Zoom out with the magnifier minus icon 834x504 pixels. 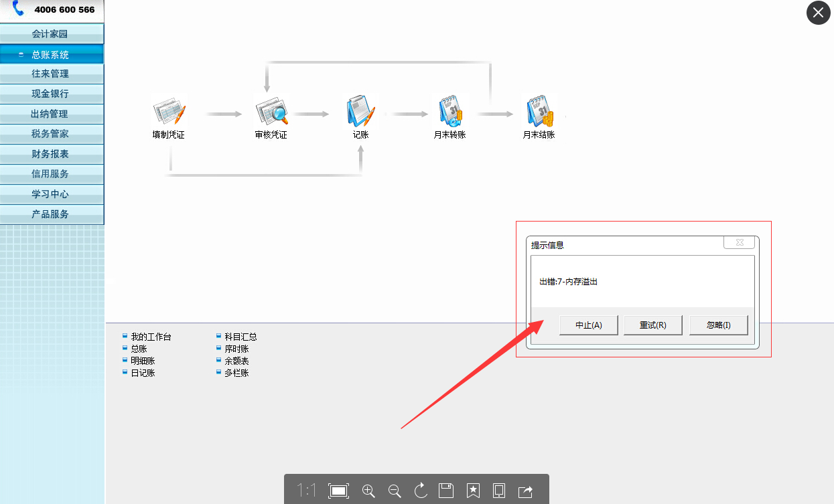tap(395, 491)
